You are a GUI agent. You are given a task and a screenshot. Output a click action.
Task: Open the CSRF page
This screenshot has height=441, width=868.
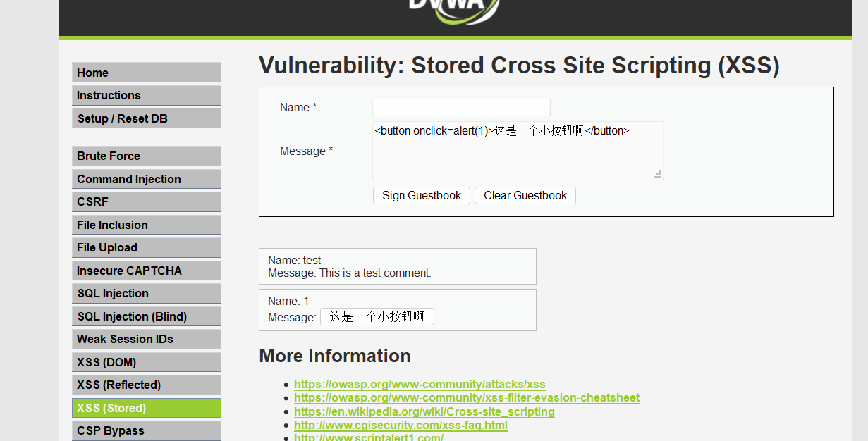tap(147, 201)
